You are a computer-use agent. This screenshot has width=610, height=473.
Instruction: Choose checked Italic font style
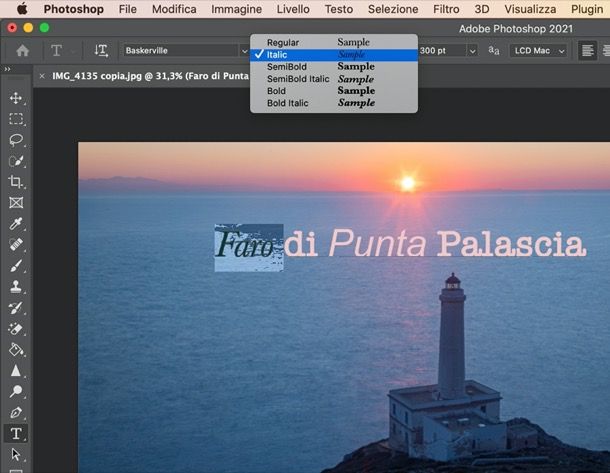(334, 55)
